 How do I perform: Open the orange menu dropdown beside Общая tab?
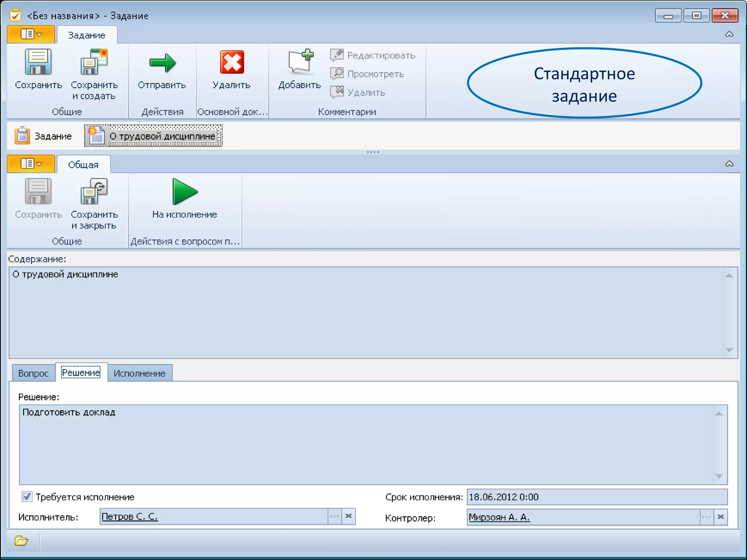pyautogui.click(x=31, y=164)
